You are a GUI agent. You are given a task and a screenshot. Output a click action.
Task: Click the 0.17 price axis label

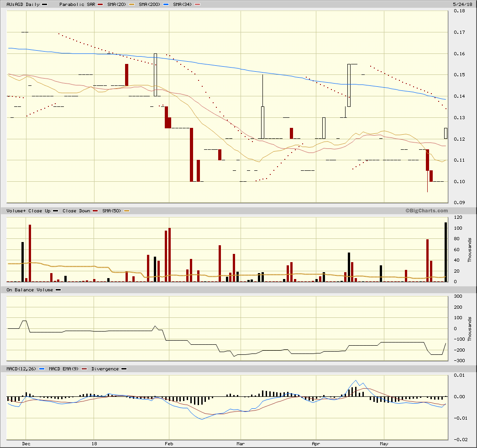[x=459, y=32]
